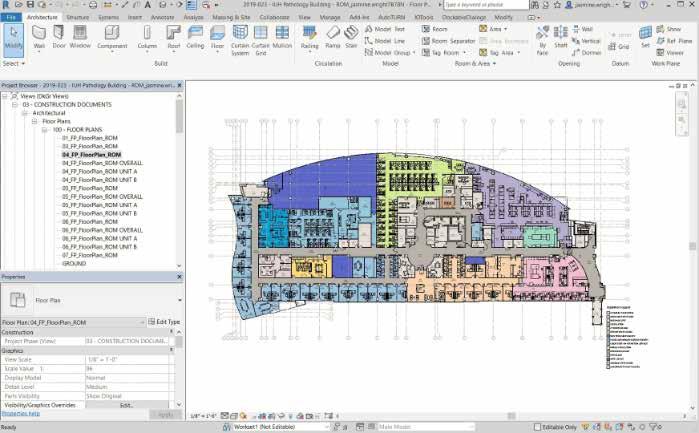This screenshot has height=433, width=699.
Task: Select the Room tool
Action: (x=435, y=29)
